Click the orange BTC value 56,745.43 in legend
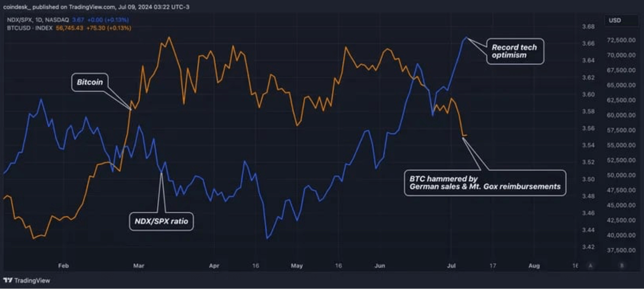The width and height of the screenshot is (644, 289). point(69,28)
